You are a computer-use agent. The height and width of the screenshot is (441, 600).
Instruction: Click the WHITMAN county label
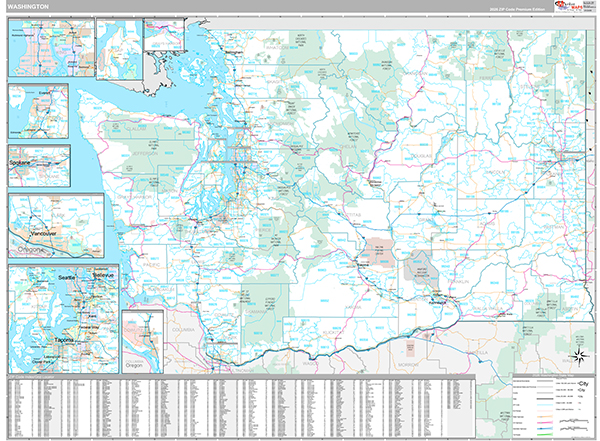[553, 227]
